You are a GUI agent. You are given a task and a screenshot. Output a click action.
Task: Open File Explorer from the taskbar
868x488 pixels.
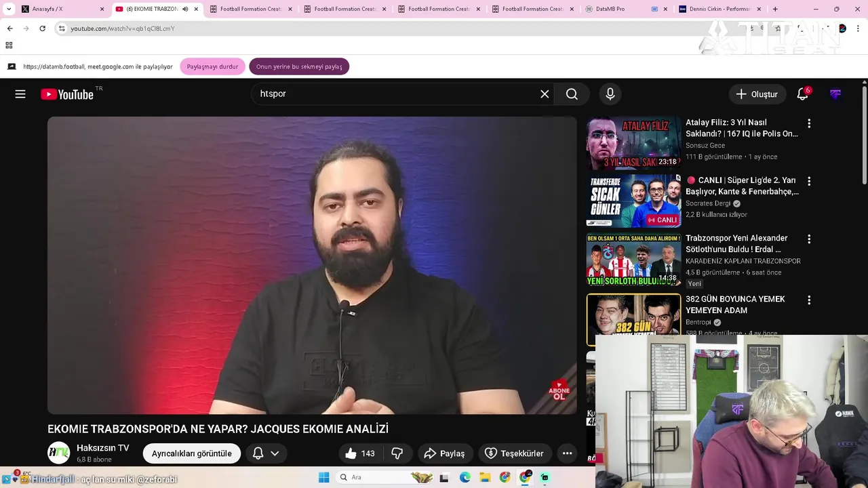485,477
